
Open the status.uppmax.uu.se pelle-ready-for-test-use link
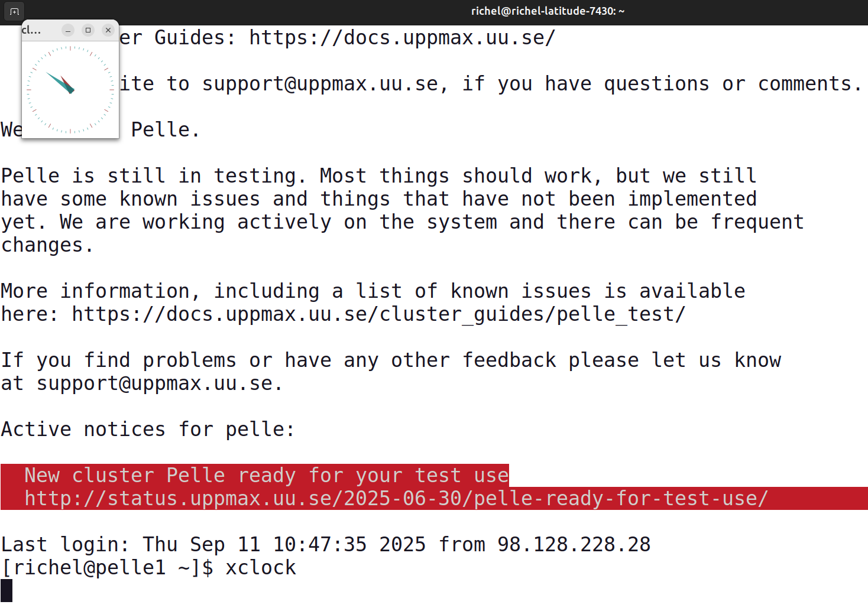[x=396, y=499]
